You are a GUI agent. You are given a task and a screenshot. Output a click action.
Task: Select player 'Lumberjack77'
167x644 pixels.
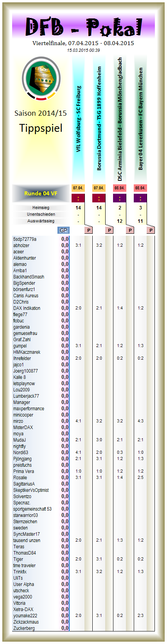coord(26,396)
